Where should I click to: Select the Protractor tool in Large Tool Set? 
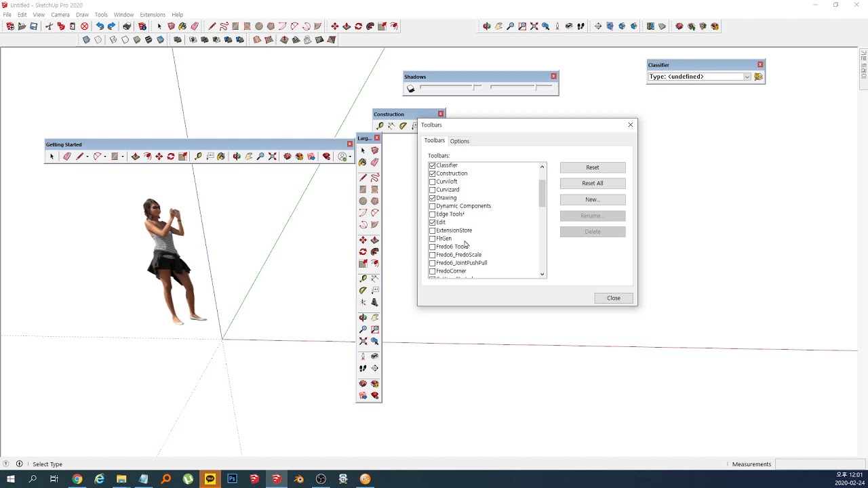tap(363, 290)
